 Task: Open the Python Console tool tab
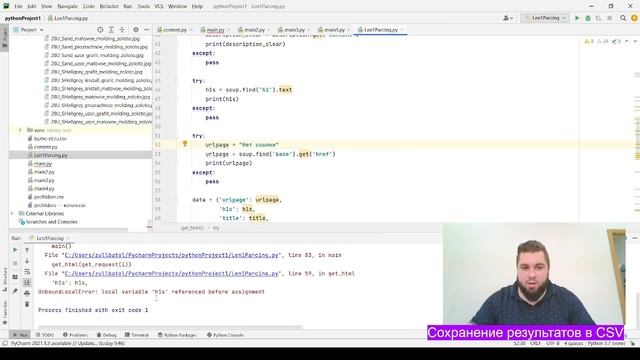click(x=225, y=335)
